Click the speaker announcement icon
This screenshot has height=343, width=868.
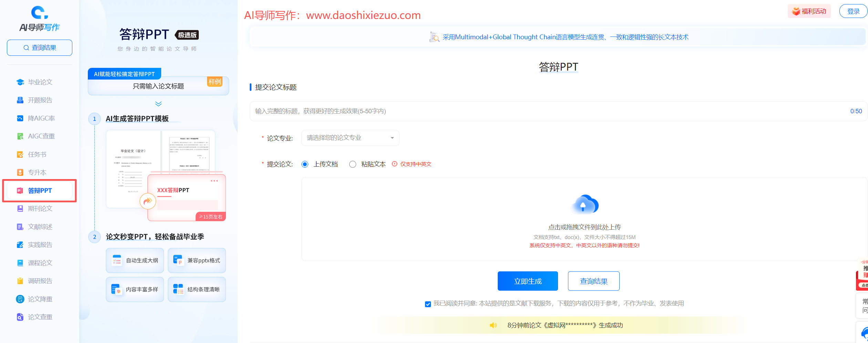(493, 325)
